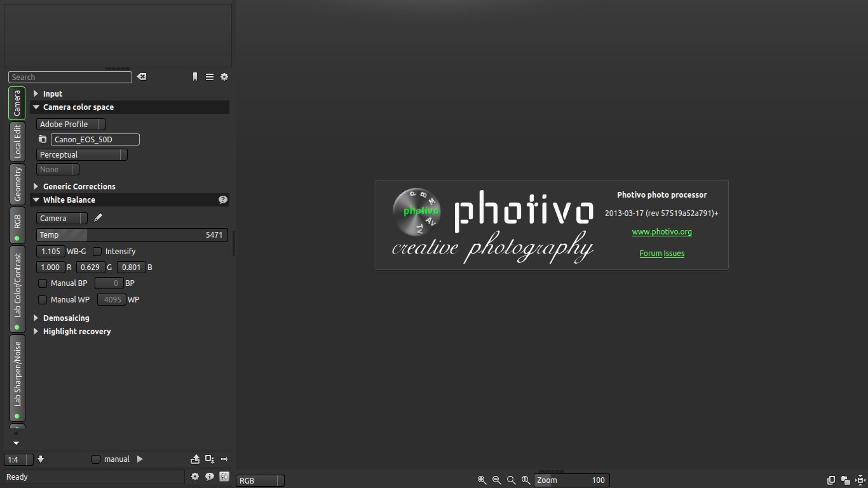This screenshot has height=488, width=868.
Task: Click the Forum link
Action: coord(650,254)
